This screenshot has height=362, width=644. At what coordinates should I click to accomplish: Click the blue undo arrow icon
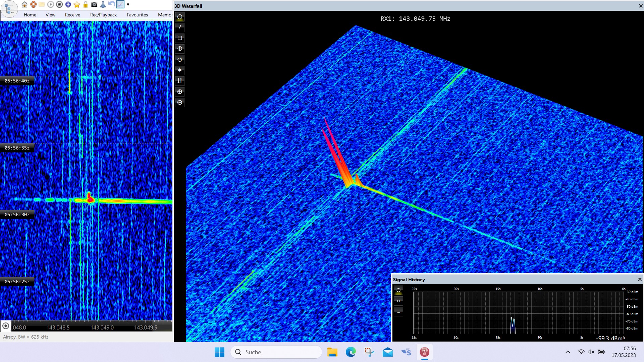tap(112, 4)
